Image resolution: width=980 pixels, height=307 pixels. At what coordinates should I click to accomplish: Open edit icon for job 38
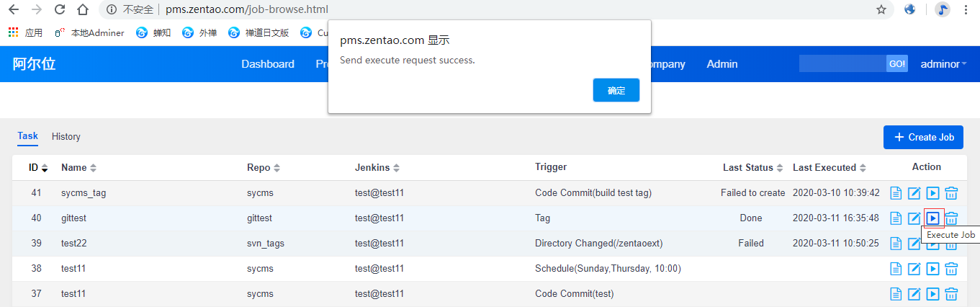pyautogui.click(x=914, y=269)
